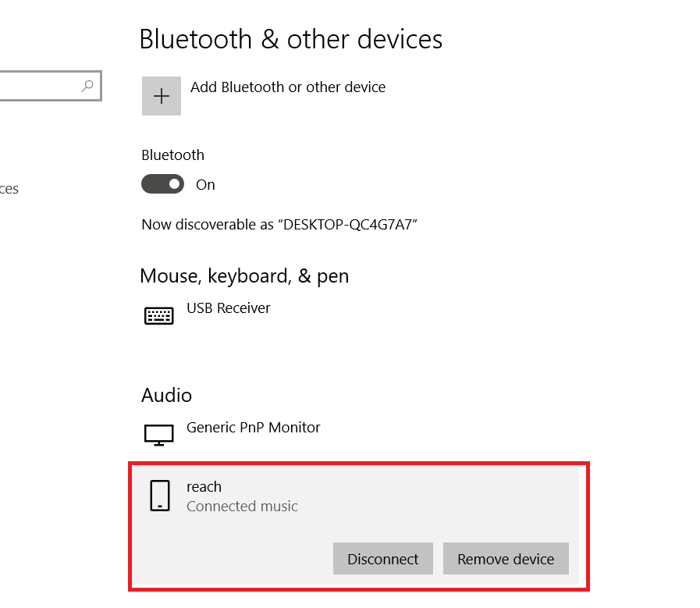
Task: Click the Mouse, keyboard, & pen heading
Action: [x=244, y=276]
